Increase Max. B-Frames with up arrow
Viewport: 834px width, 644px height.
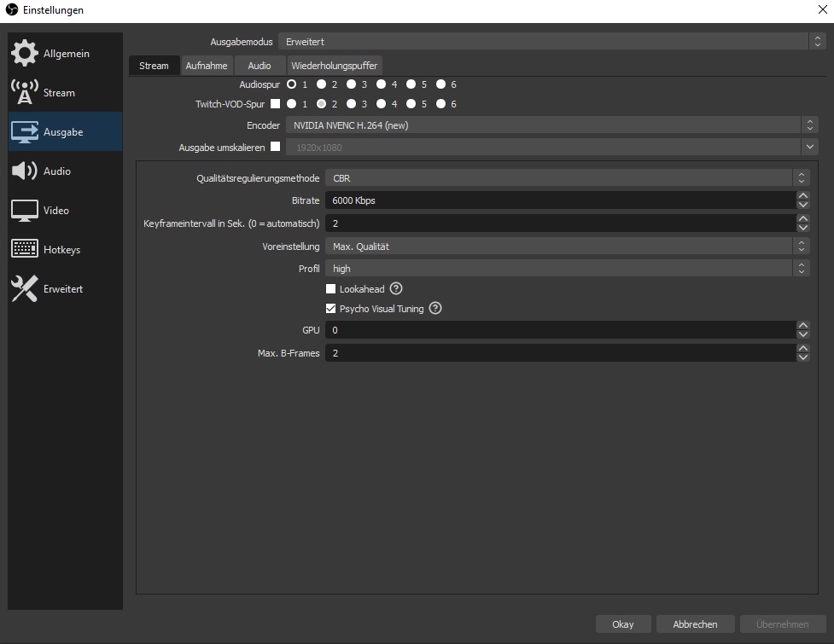[803, 349]
